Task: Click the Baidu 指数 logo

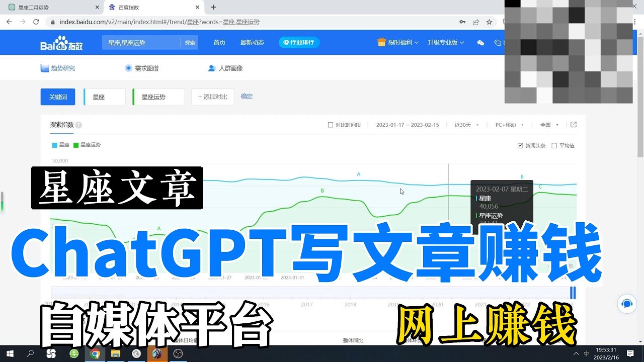Action: [61, 43]
